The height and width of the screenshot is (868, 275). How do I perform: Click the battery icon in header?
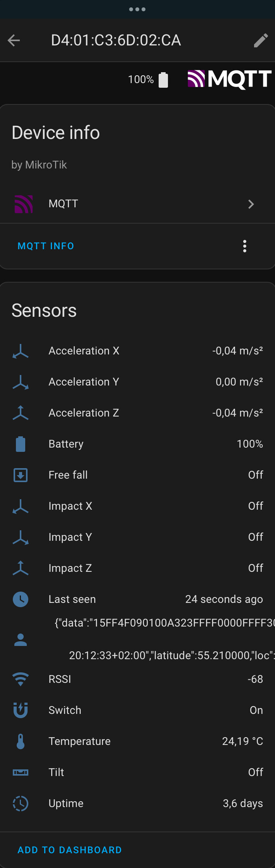point(163,80)
